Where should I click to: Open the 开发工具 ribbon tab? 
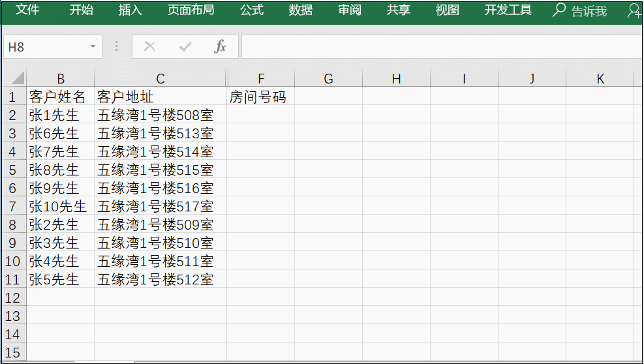pyautogui.click(x=508, y=10)
